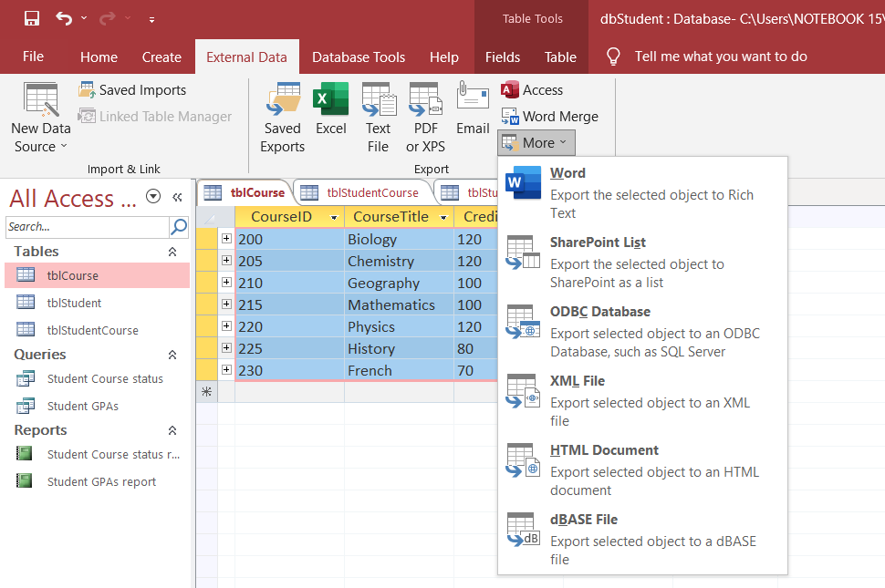Open Student GPAs report in navigation pane
This screenshot has width=885, height=588.
click(x=101, y=481)
